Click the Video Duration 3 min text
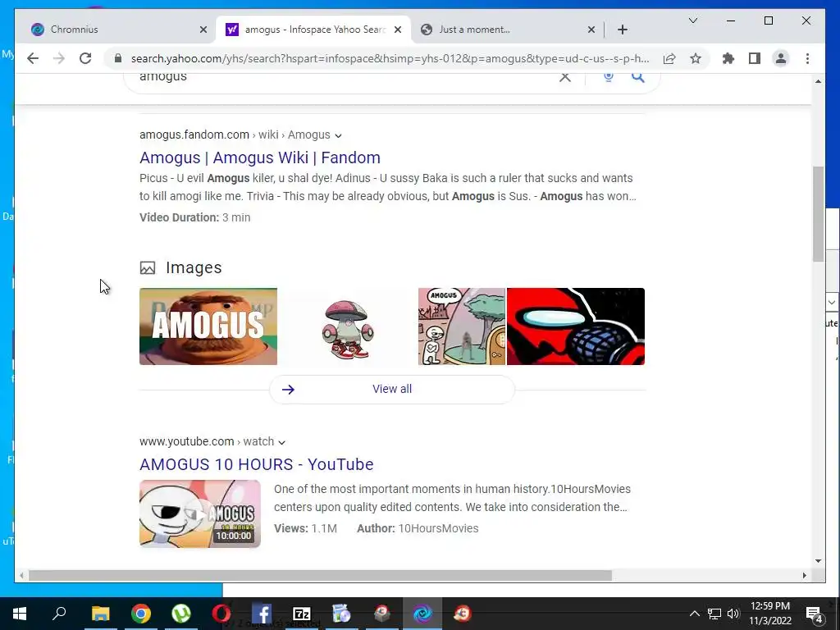 pyautogui.click(x=195, y=217)
